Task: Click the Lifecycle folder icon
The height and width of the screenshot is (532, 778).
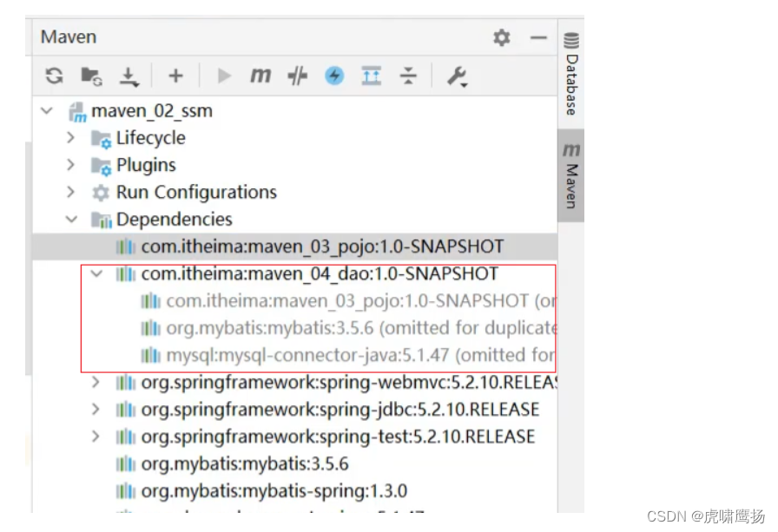Action: [102, 139]
